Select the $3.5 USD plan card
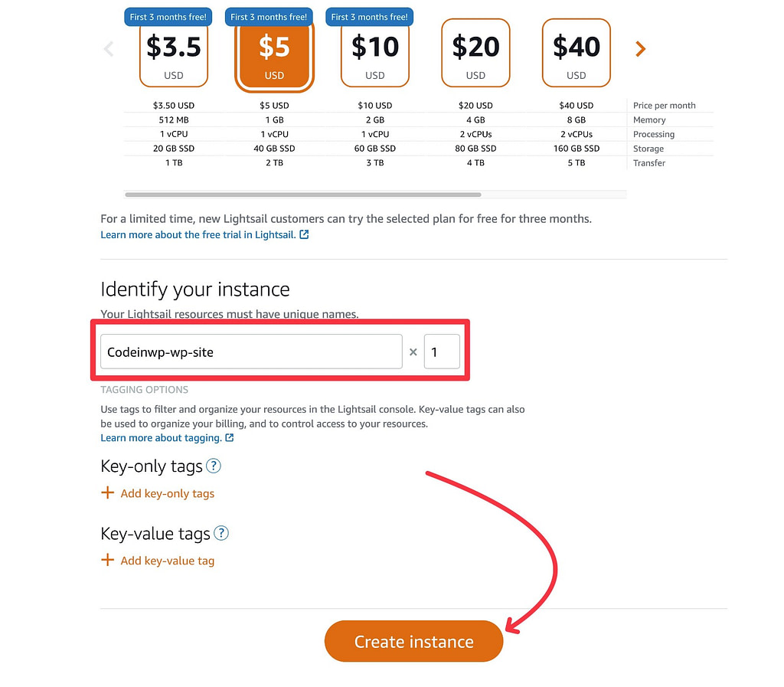The image size is (784, 687). [x=173, y=52]
